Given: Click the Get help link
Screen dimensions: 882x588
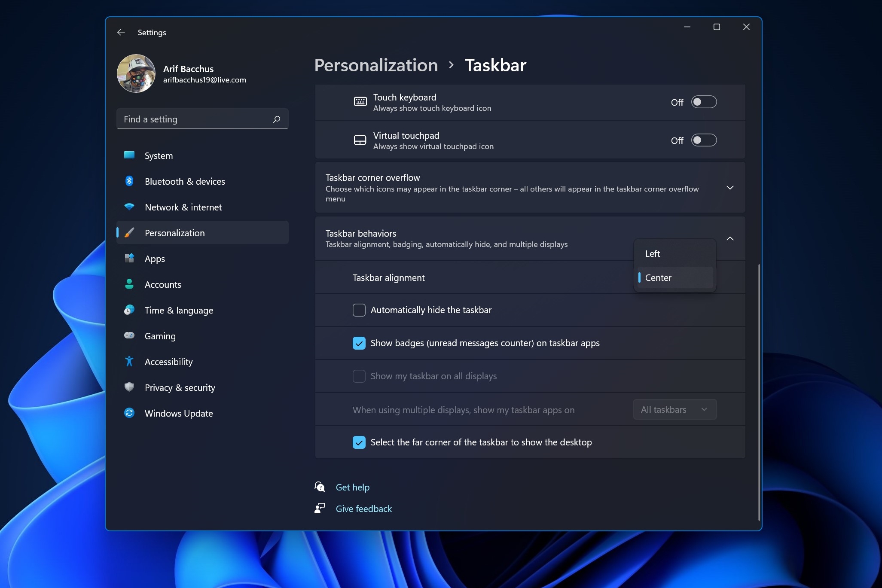Looking at the screenshot, I should tap(352, 487).
